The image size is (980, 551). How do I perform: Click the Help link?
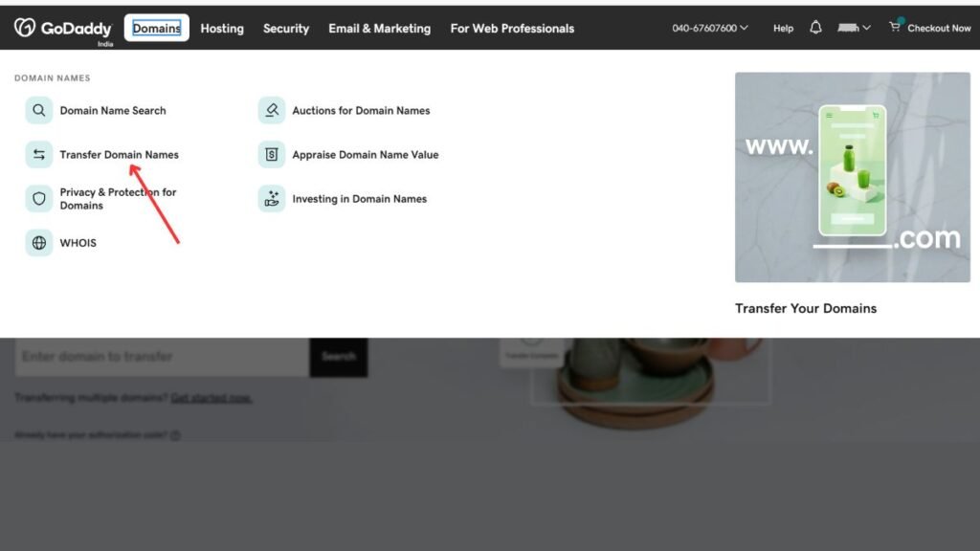click(783, 28)
